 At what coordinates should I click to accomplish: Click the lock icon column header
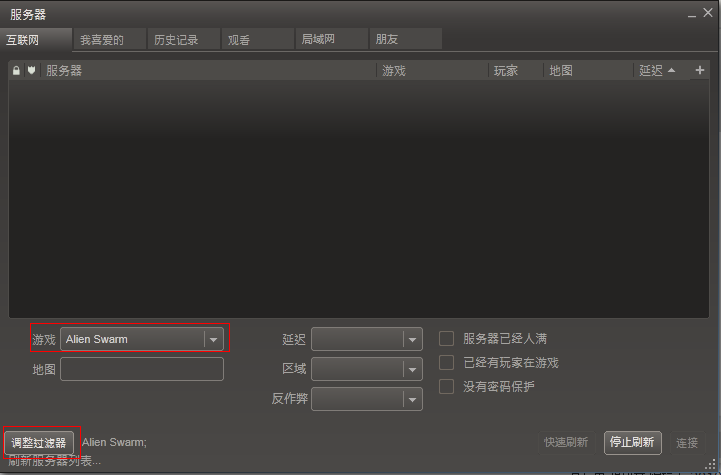(16, 71)
